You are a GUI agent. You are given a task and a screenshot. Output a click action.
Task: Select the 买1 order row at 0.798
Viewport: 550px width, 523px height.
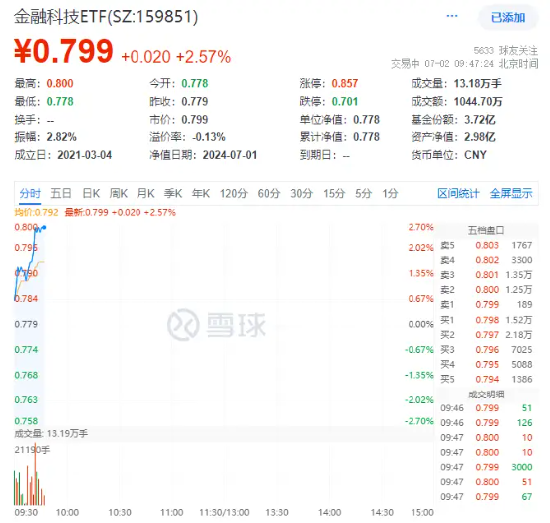tap(486, 320)
